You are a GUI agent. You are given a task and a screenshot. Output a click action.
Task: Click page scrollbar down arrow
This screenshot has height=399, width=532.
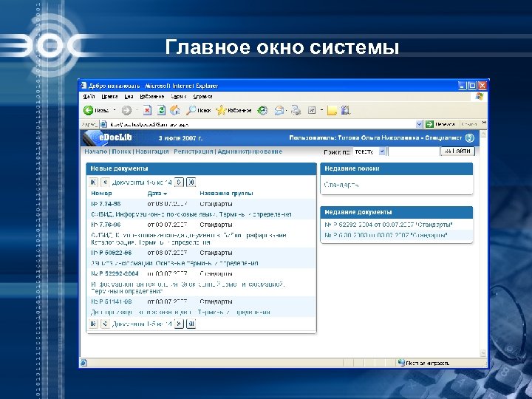483,353
